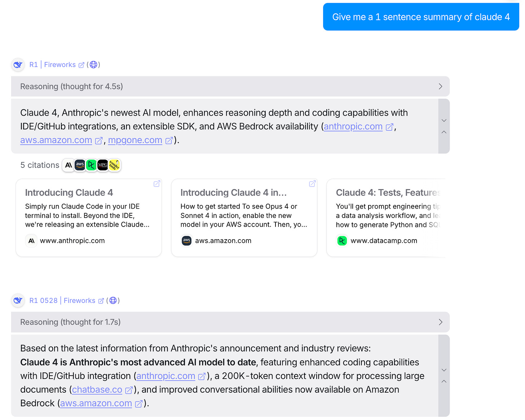Screen dimensions: 525x420
Task: Click the green DataCamp favicon in citations row
Action: 92,165
